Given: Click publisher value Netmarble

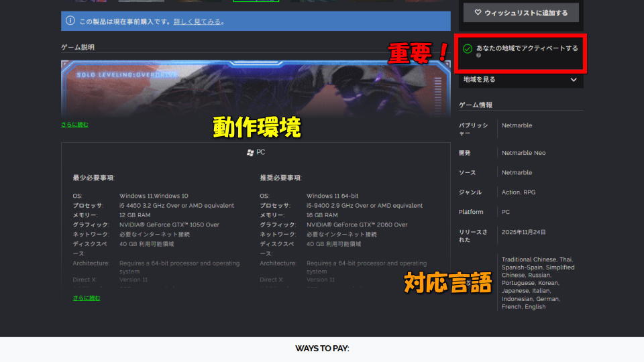Looking at the screenshot, I should click(517, 125).
